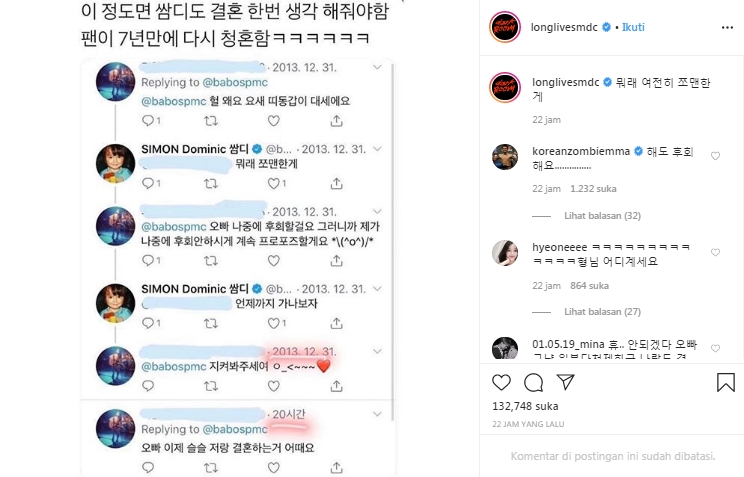The image size is (744, 477).
Task: Open the three-dot more options menu
Action: (x=727, y=28)
